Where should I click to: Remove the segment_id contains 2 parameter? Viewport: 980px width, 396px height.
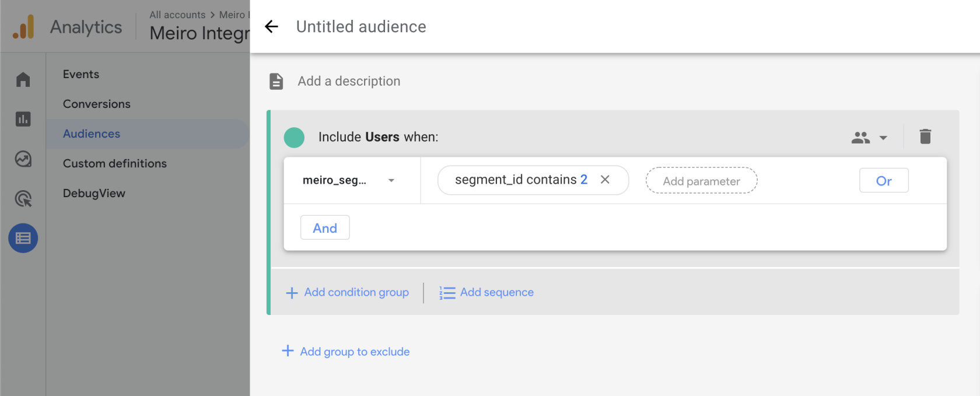pyautogui.click(x=605, y=180)
